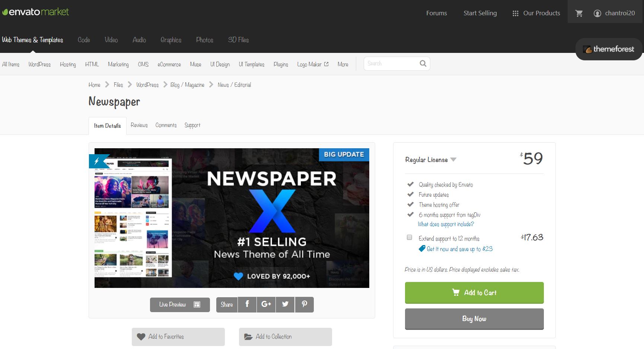This screenshot has width=644, height=349.
Task: Open the UI Design submenu
Action: point(220,64)
